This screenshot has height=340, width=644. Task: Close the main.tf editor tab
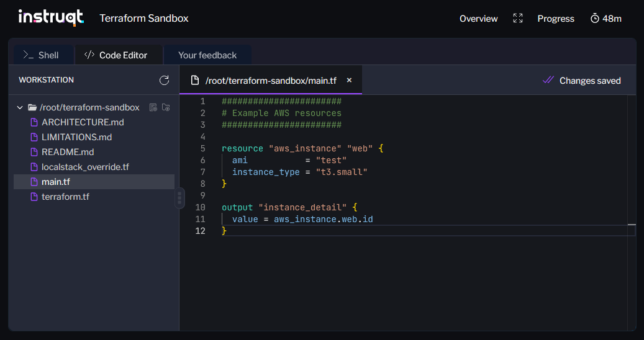[349, 80]
